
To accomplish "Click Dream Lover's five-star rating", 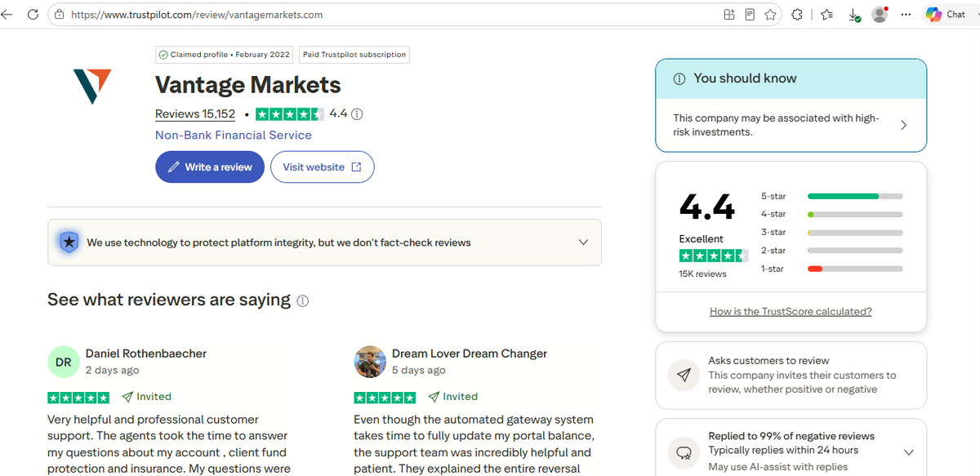I will (385, 398).
